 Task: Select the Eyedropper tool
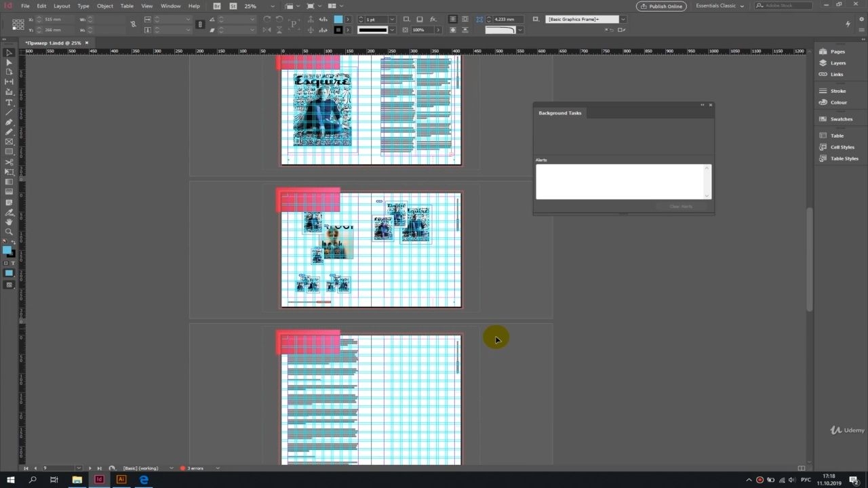tap(9, 212)
